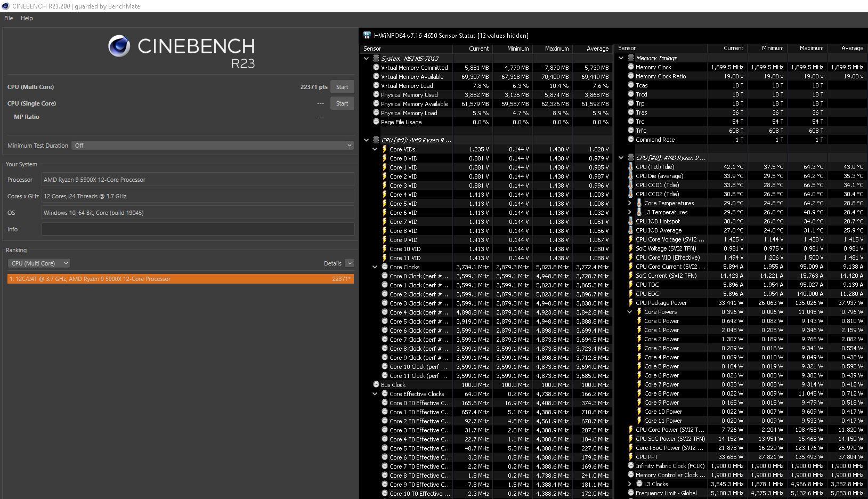The width and height of the screenshot is (868, 499).
Task: Click the Infinity Fabric Clock icon
Action: 631,466
